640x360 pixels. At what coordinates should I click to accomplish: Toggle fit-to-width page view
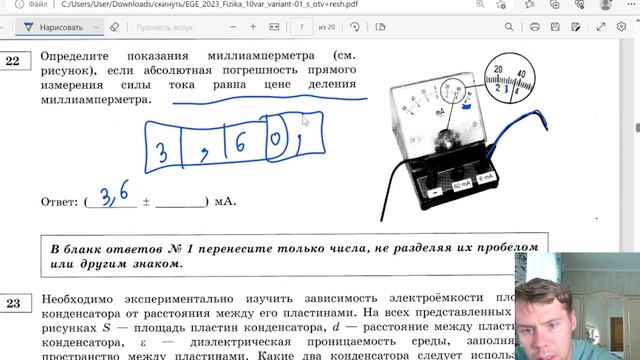click(x=274, y=27)
